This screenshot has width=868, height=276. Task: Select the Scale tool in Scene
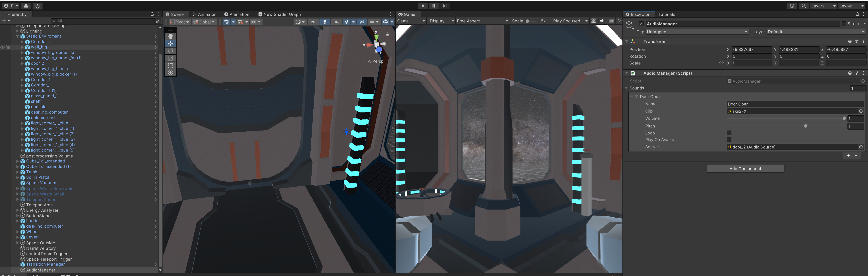170,58
